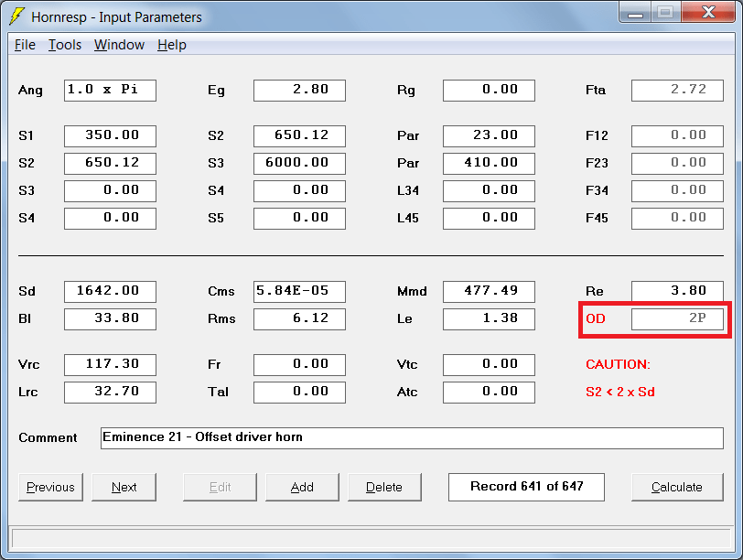This screenshot has height=560, width=743.
Task: Select the F23 value field
Action: click(x=677, y=164)
